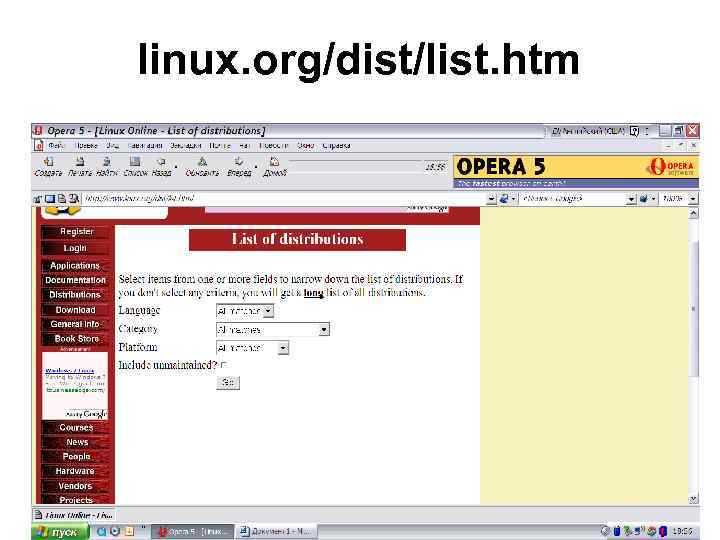
Task: Expand arrow next to blue icon before zoom
Action: 652,199
